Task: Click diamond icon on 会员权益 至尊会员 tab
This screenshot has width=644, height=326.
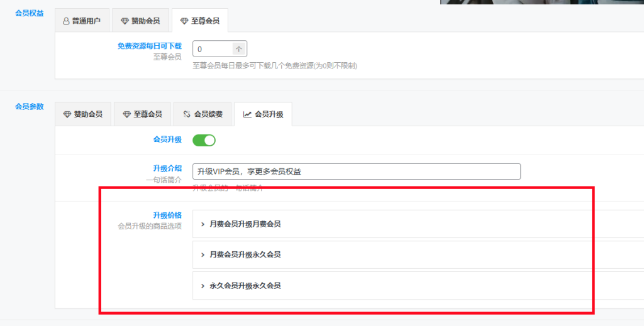Action: 184,21
